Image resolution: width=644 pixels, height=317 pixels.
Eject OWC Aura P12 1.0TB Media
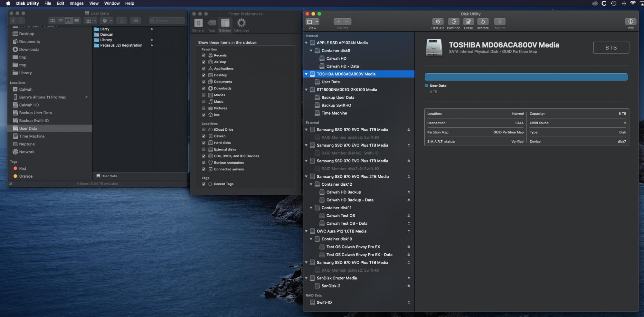pos(409,231)
